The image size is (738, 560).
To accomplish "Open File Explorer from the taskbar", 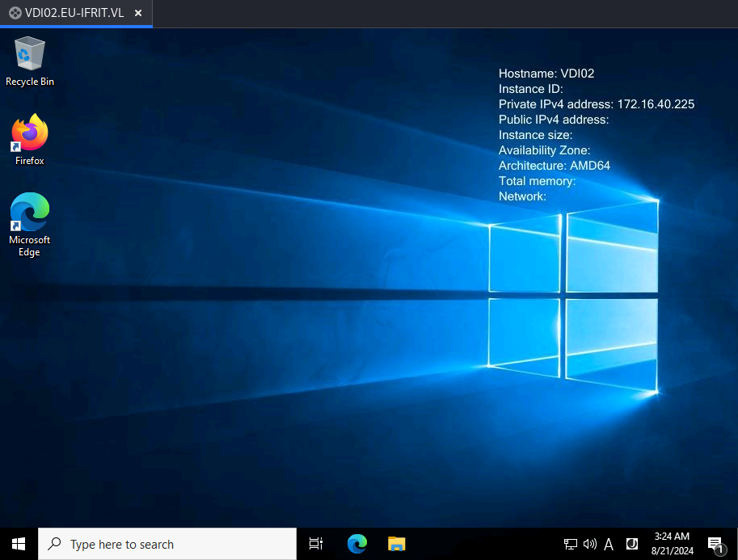I will point(396,544).
